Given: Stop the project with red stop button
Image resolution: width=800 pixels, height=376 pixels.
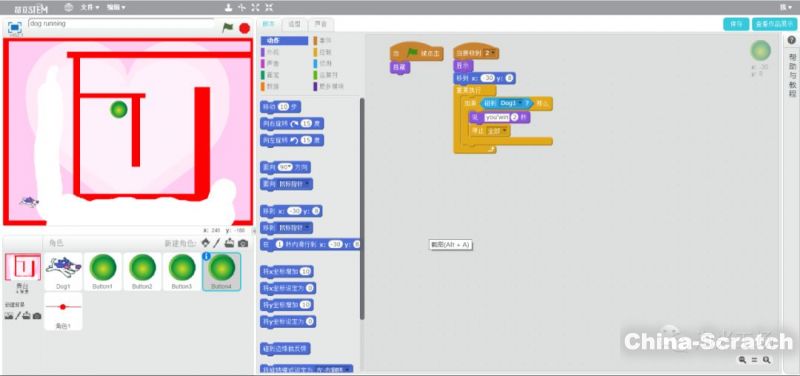Looking at the screenshot, I should [x=244, y=28].
